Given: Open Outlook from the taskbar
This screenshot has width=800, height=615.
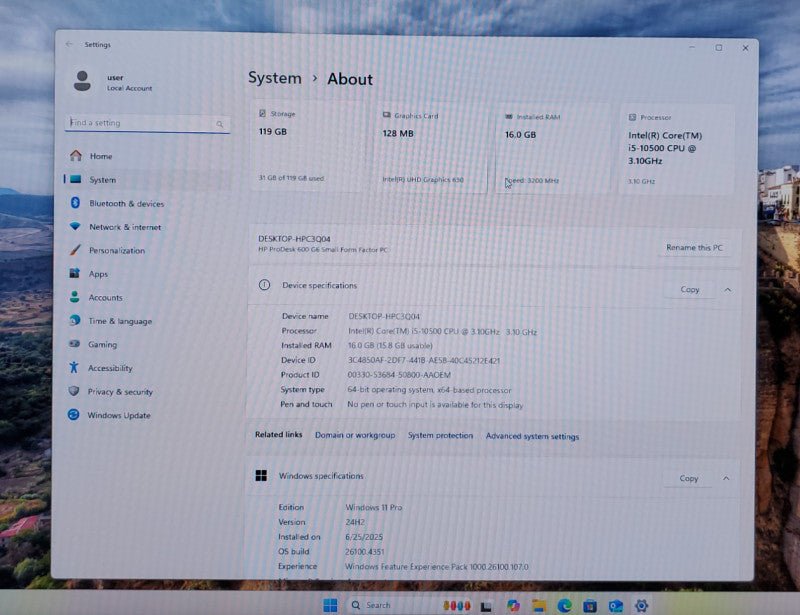Looking at the screenshot, I should [x=616, y=606].
